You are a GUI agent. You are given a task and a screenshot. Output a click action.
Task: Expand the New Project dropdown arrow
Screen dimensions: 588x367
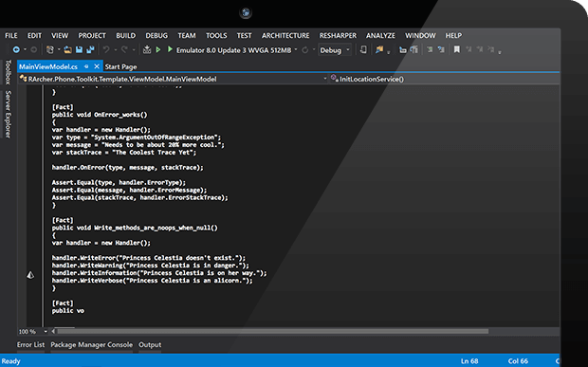point(59,50)
